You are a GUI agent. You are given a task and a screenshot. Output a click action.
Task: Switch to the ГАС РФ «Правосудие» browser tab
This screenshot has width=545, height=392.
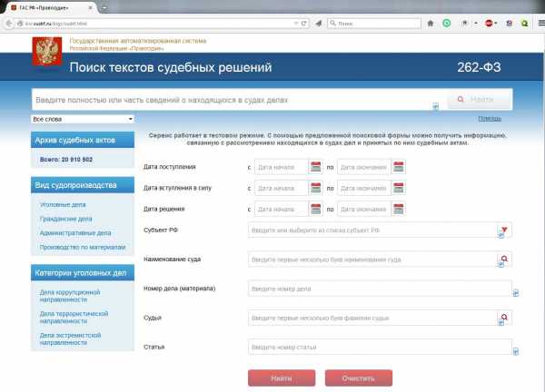pyautogui.click(x=50, y=7)
